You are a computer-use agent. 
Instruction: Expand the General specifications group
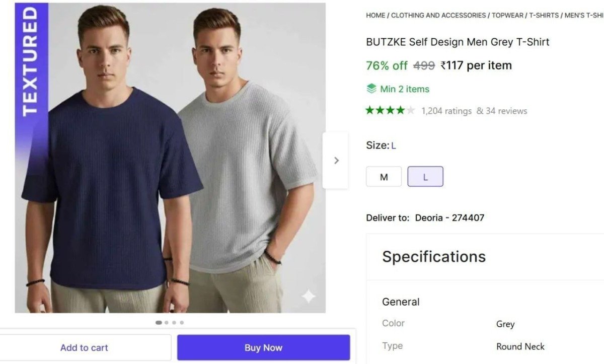400,302
